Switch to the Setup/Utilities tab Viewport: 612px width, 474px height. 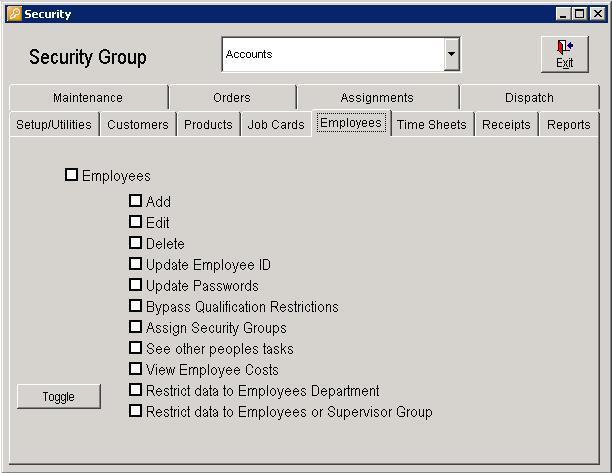tap(54, 125)
